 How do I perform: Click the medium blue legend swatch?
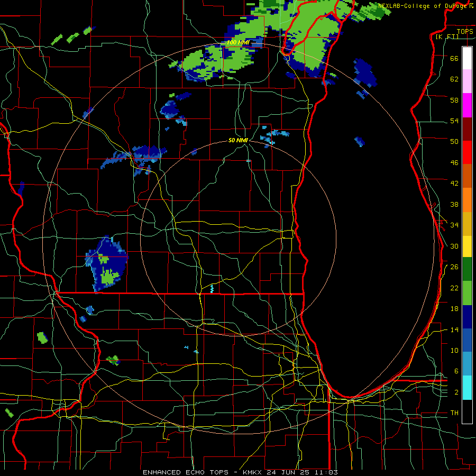[467, 340]
